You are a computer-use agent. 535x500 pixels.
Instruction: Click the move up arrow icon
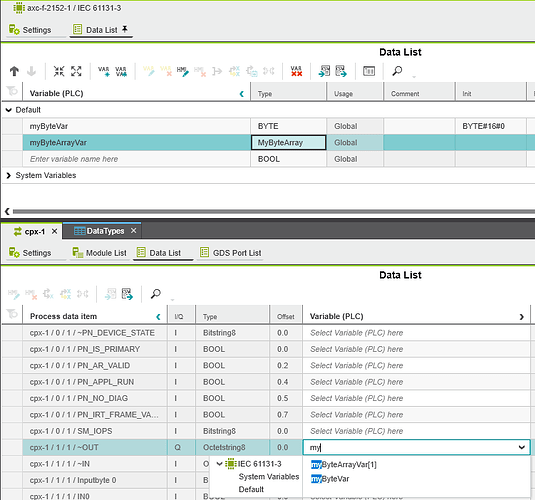14,71
